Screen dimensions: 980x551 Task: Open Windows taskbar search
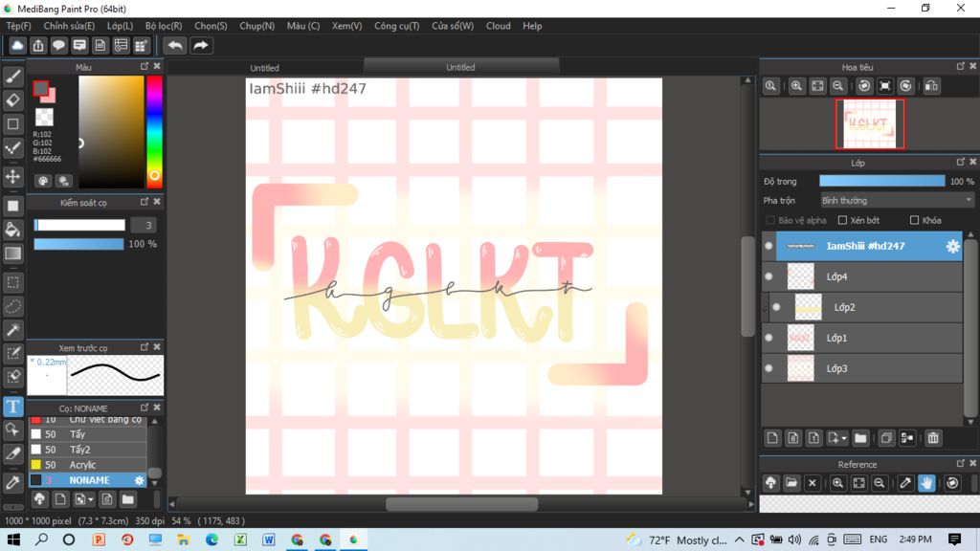[x=41, y=540]
